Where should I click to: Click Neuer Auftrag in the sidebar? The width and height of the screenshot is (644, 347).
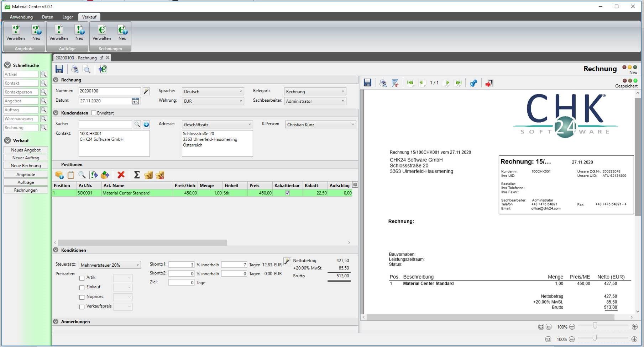pyautogui.click(x=26, y=158)
